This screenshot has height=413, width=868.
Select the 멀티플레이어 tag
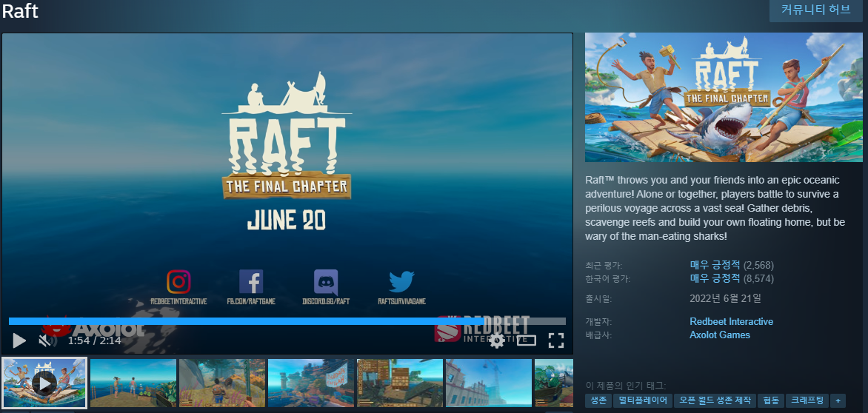642,400
